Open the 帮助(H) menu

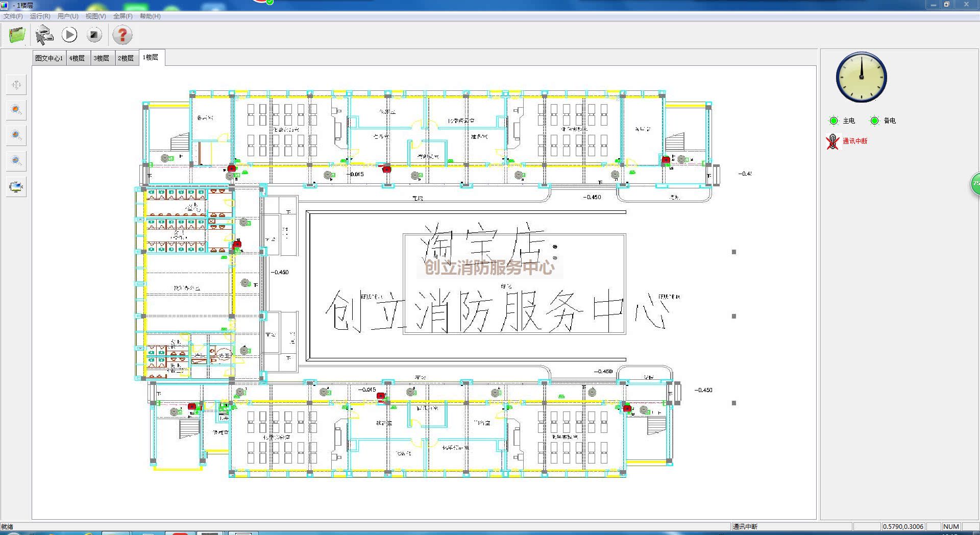150,16
